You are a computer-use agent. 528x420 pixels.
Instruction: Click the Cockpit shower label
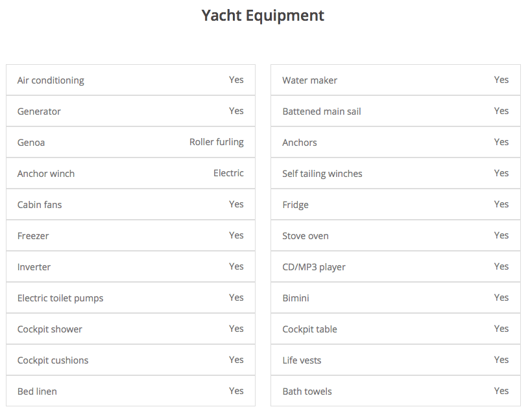pos(50,329)
